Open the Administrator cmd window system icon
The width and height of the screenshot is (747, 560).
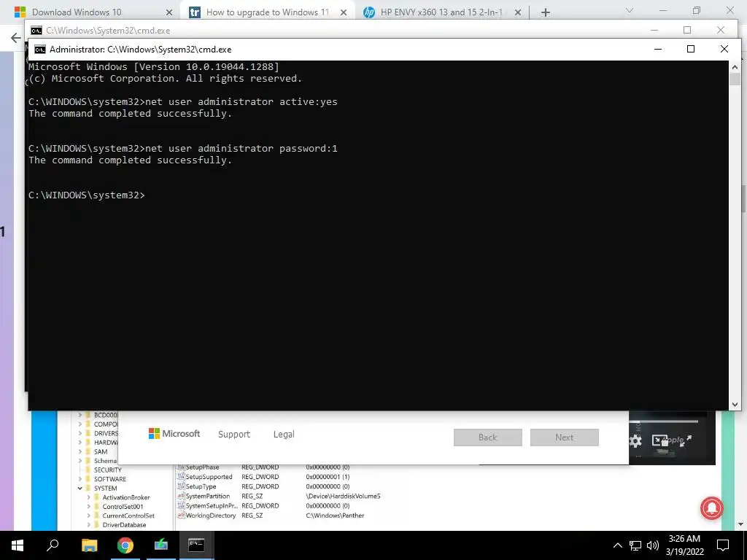click(x=40, y=50)
